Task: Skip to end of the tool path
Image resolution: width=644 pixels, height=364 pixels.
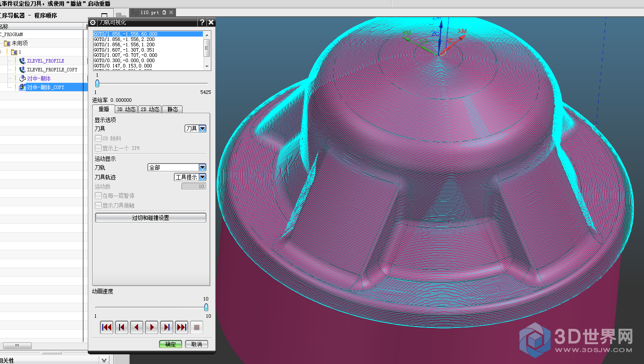Action: [x=182, y=327]
